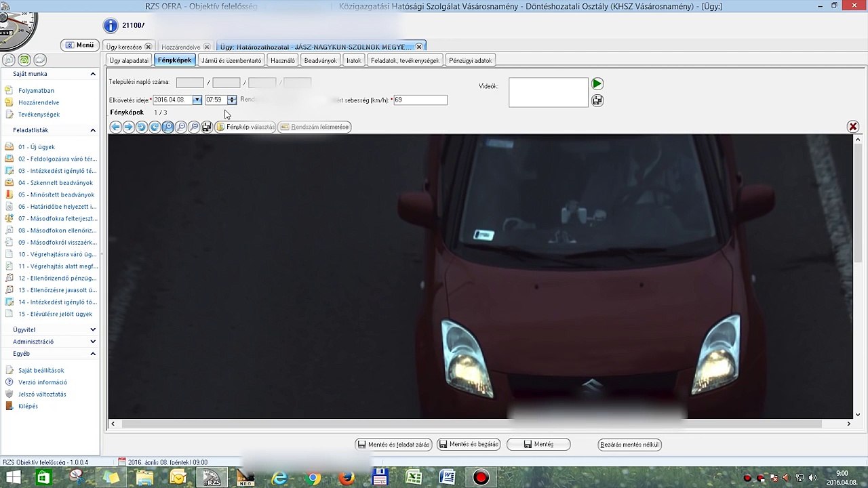Screen dimensions: 868x488
Task: Click the blue info icon
Action: coord(111,26)
